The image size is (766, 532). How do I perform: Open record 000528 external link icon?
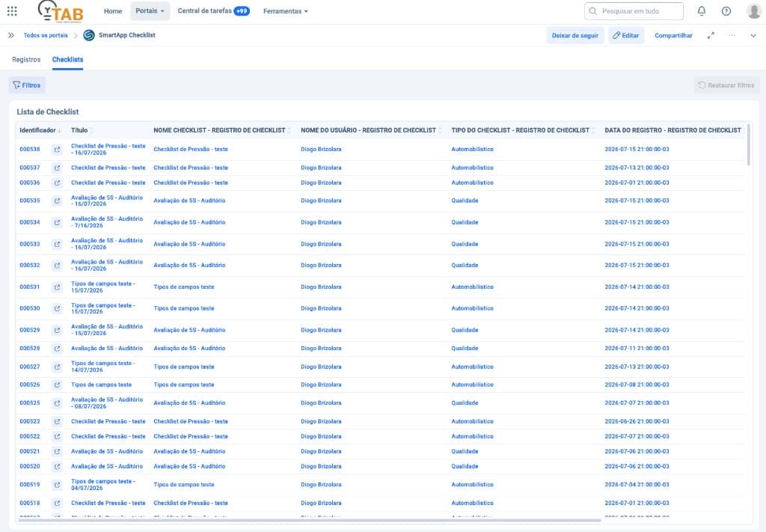coord(57,349)
